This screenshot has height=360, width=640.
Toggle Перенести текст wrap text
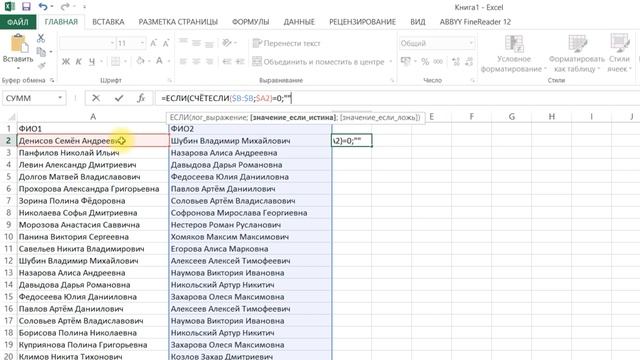tap(286, 43)
